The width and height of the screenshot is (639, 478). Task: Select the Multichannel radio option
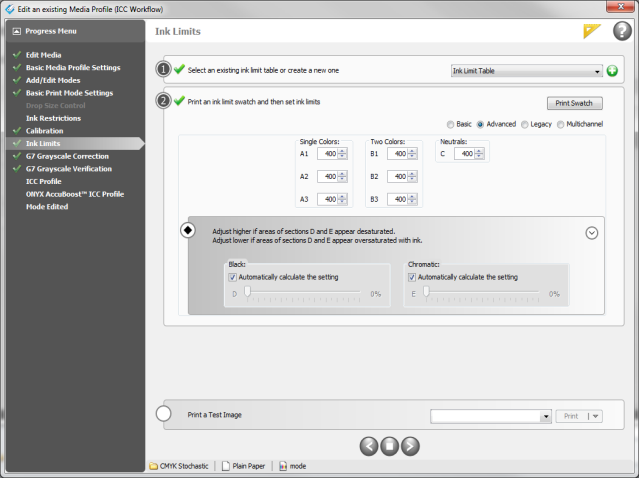coord(560,124)
